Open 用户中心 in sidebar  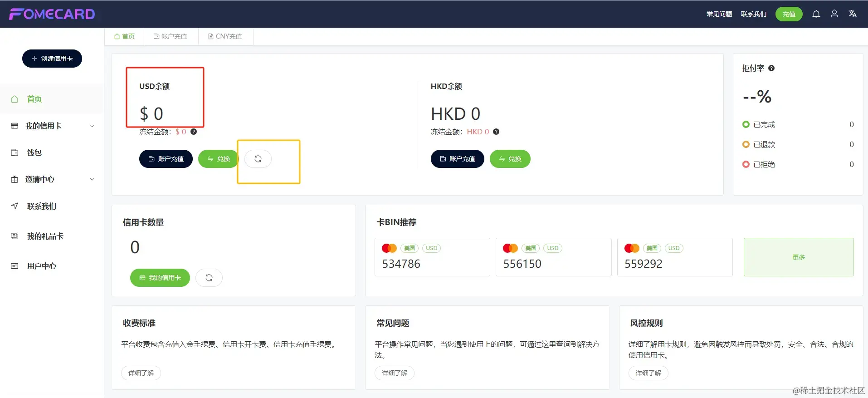pos(52,266)
